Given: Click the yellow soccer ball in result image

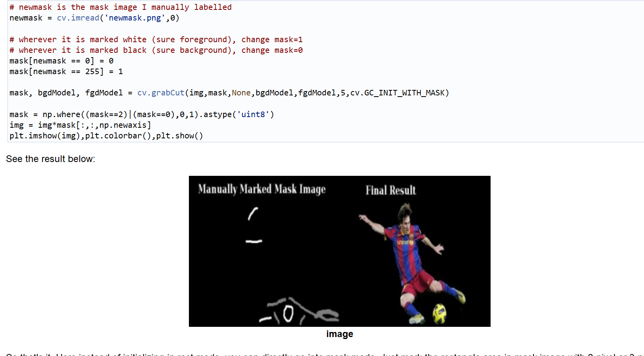Looking at the screenshot, I should point(440,313).
